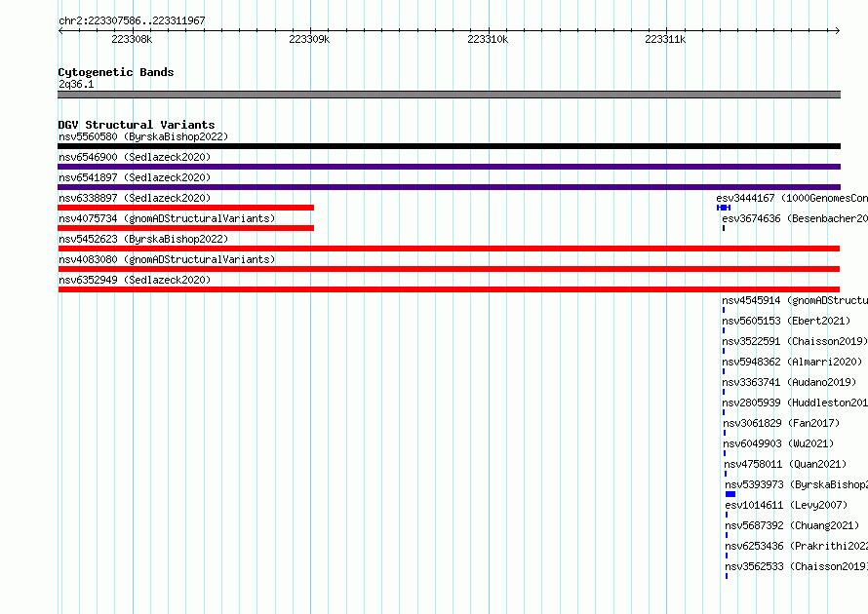Select nsv6049903 (Wu2021) label
Image resolution: width=868 pixels, height=614 pixels.
pos(778,443)
